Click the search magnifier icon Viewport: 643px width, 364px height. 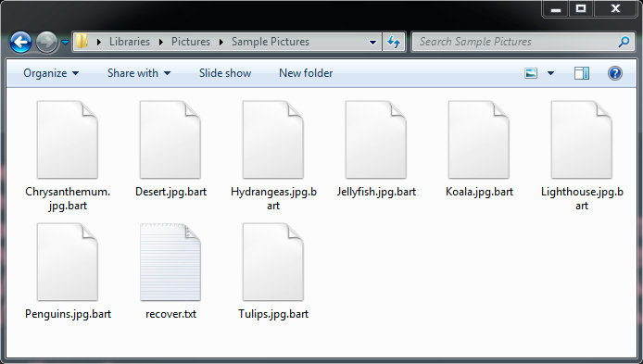pyautogui.click(x=624, y=42)
